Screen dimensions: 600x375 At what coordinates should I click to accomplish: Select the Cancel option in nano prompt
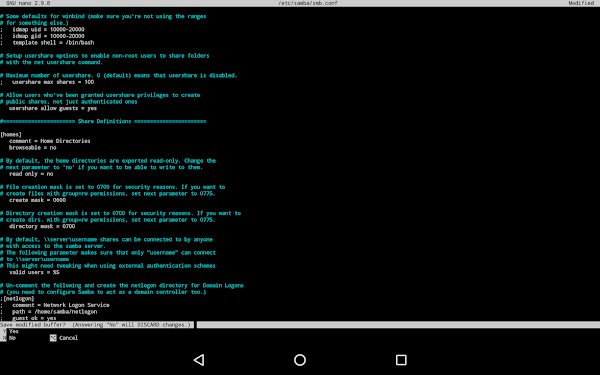click(x=64, y=338)
